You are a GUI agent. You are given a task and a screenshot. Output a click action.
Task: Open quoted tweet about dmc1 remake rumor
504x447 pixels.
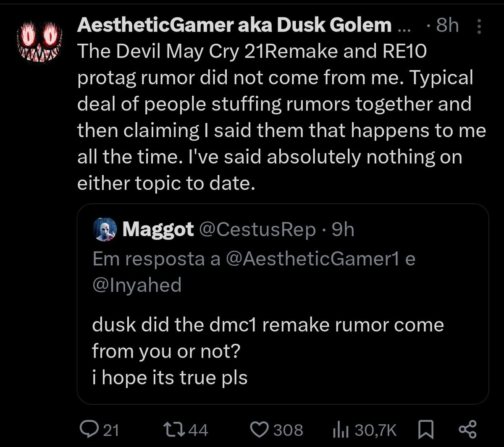(283, 304)
